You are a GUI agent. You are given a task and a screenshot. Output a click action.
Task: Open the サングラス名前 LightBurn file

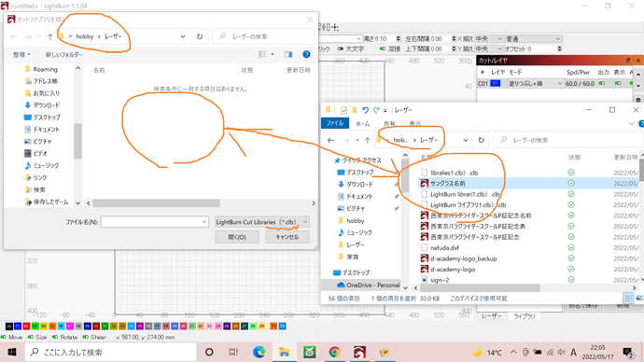click(x=448, y=184)
